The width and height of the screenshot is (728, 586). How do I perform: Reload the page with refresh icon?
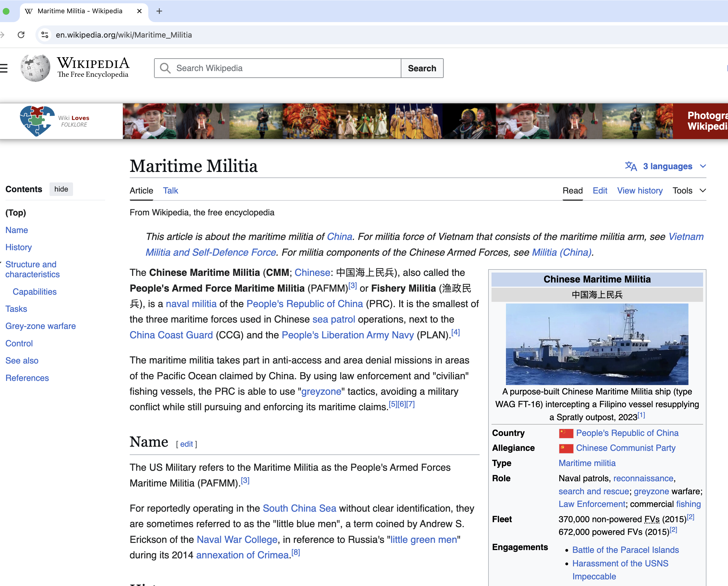coord(21,35)
